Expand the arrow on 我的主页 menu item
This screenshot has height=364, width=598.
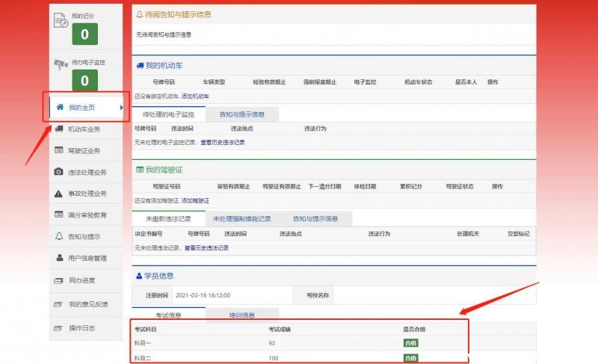coord(120,108)
